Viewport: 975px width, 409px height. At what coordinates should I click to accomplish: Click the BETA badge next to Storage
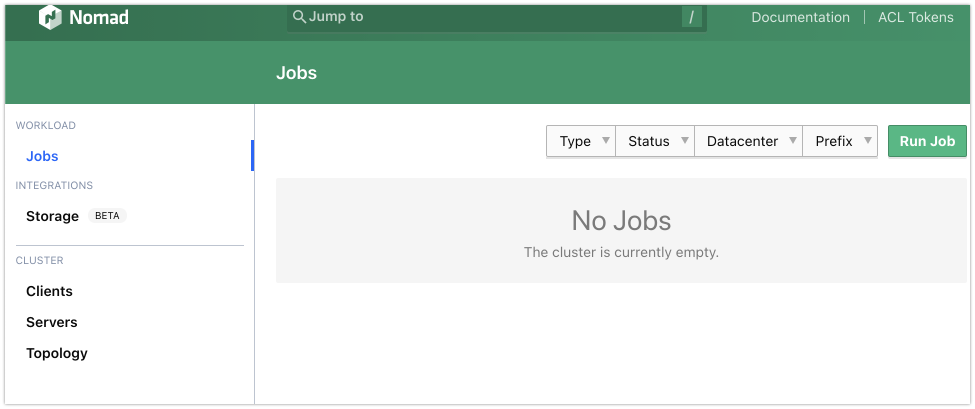107,216
